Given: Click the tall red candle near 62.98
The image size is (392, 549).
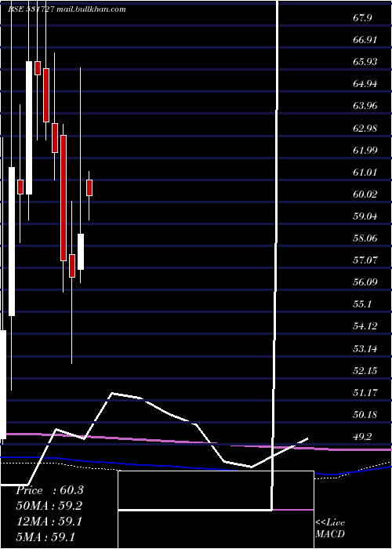Looking at the screenshot, I should 64,198.
